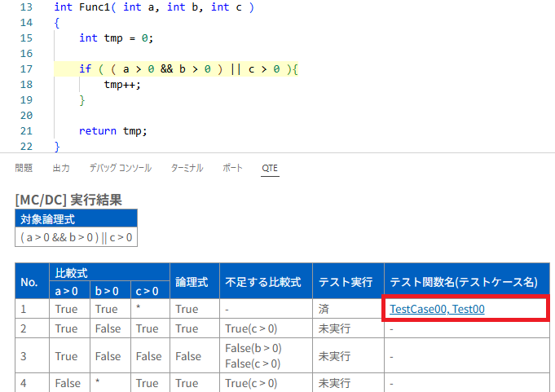Click the No. column header
Viewport: 555px width, 392px height.
pyautogui.click(x=33, y=282)
